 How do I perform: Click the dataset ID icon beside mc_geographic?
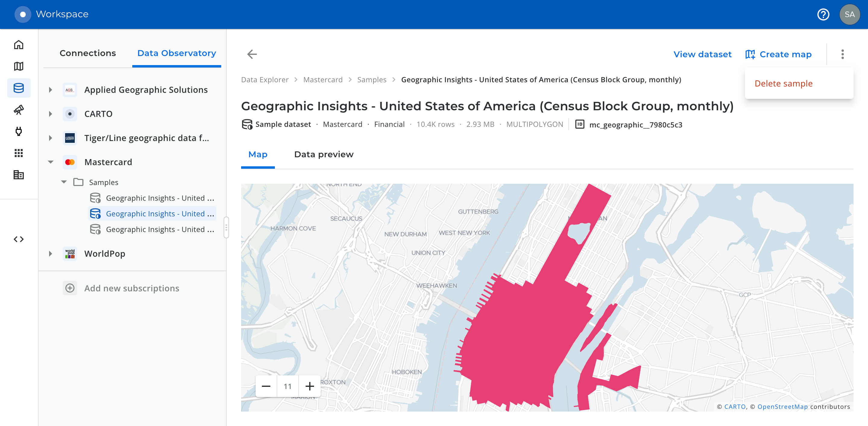point(580,124)
